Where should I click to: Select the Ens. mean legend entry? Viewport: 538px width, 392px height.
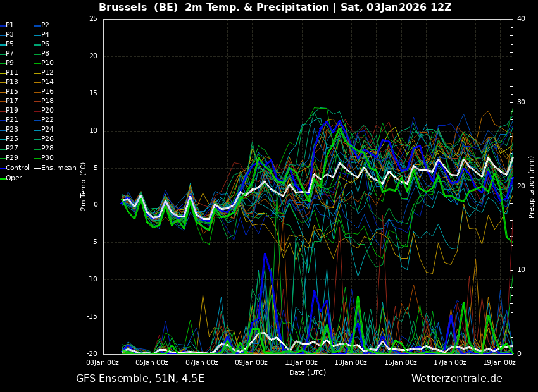55,168
